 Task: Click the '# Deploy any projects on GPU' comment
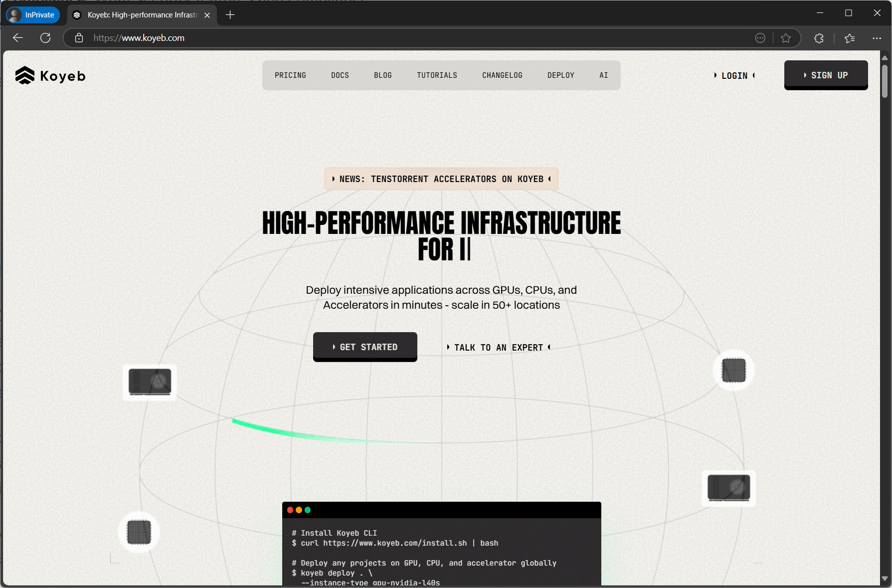click(x=424, y=563)
